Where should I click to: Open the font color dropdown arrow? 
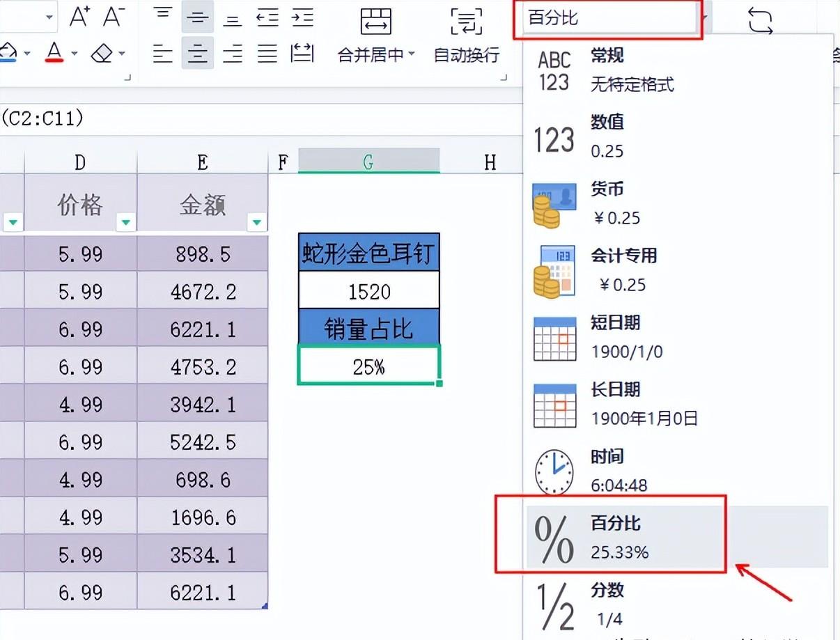pyautogui.click(x=74, y=54)
